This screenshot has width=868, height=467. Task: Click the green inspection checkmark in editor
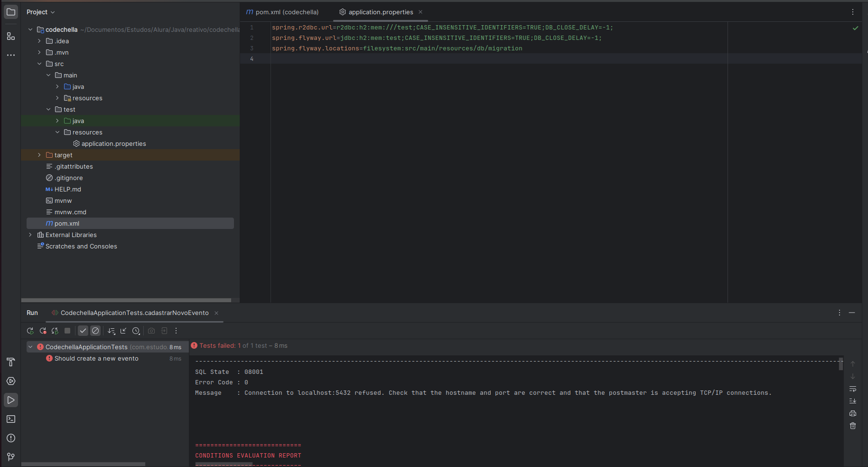click(x=855, y=28)
